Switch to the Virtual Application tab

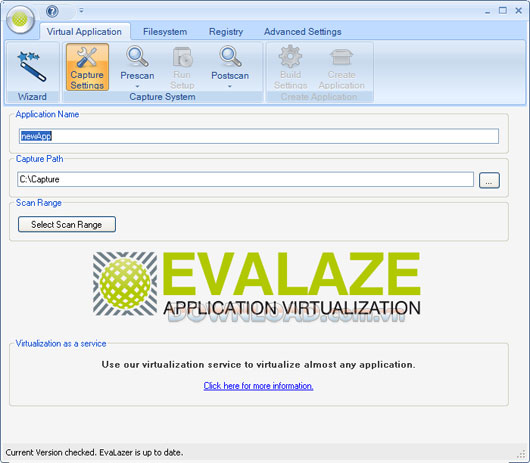click(84, 32)
